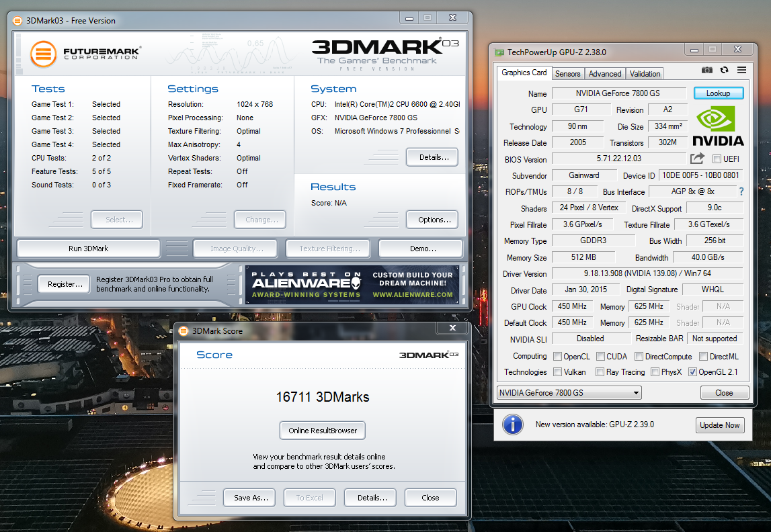Screen dimensions: 771x532
Task: Open the GPU selection dropdown
Action: [569, 392]
